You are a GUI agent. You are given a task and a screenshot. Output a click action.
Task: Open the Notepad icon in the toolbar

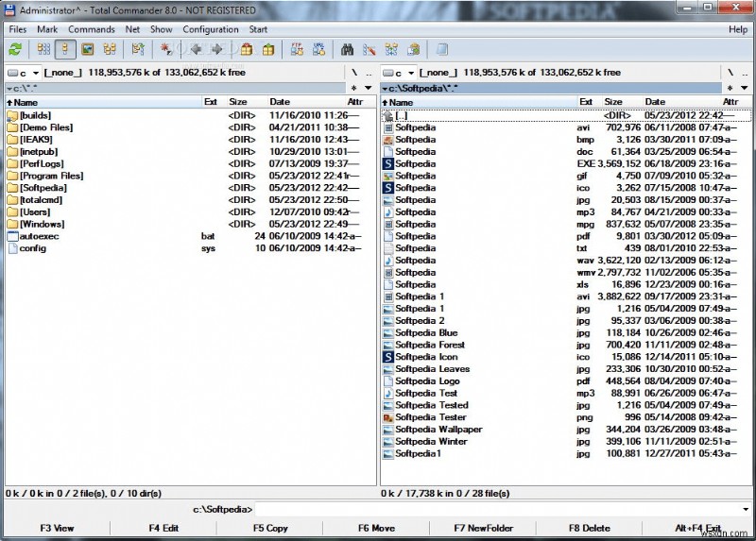point(441,49)
